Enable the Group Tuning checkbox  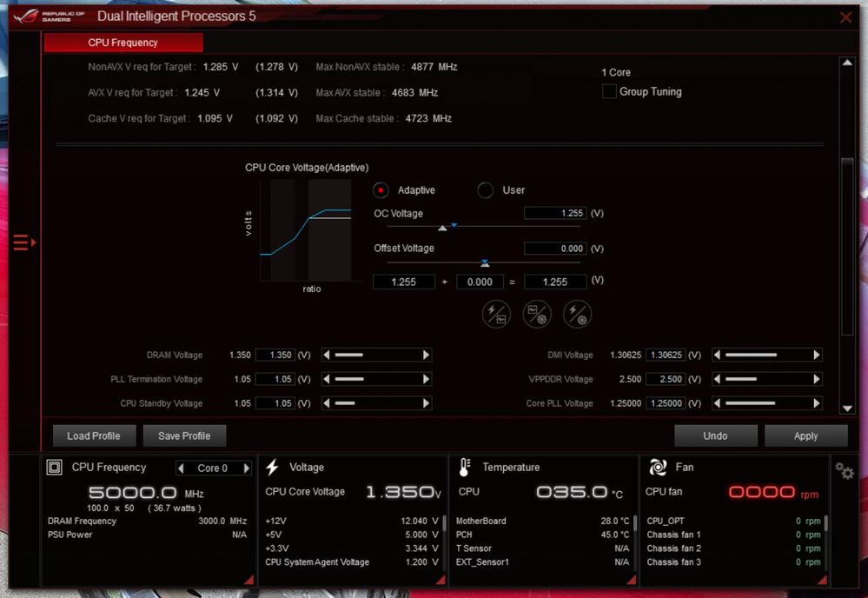(609, 91)
